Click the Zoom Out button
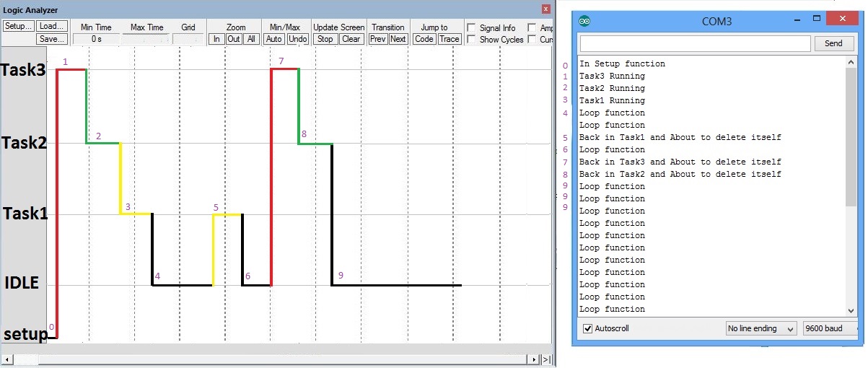Viewport: 868px width, 368px height. [234, 39]
